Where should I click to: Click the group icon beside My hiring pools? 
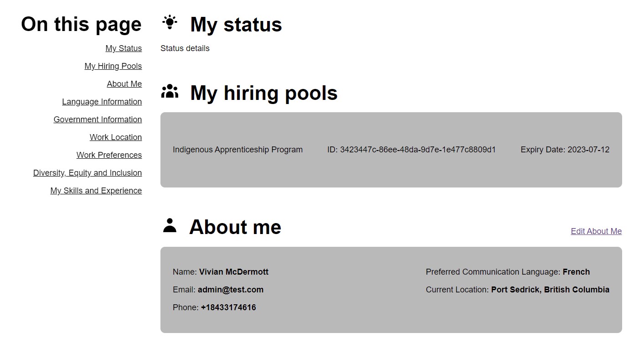[170, 91]
